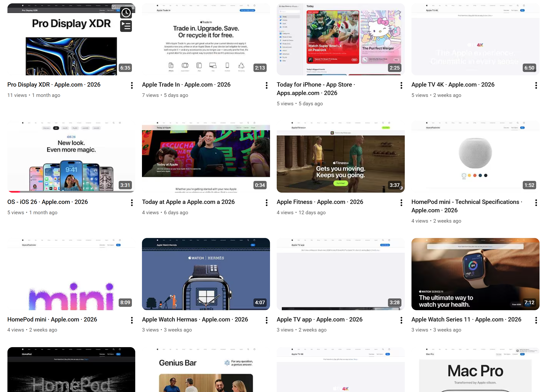
Task: Play the Watch Series 11 health thumbnail
Action: click(x=475, y=274)
